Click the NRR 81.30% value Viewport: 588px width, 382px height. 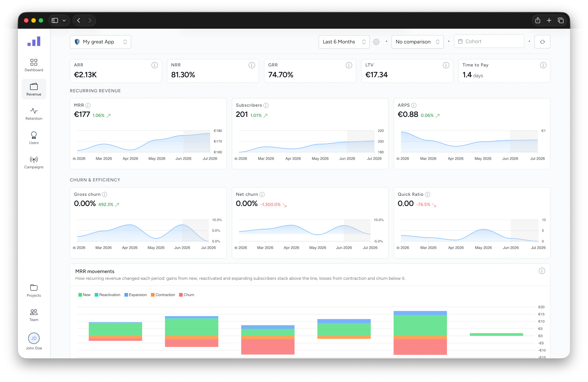click(183, 75)
